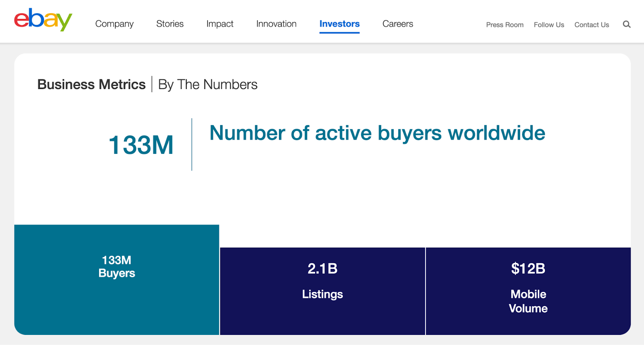
Task: Click the By The Numbers subtitle
Action: point(208,85)
